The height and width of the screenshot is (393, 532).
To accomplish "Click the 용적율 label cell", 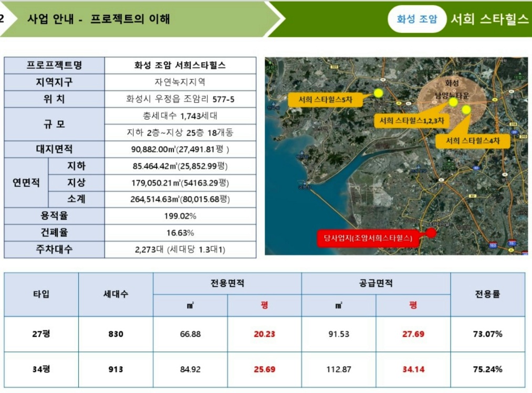I will point(54,216).
